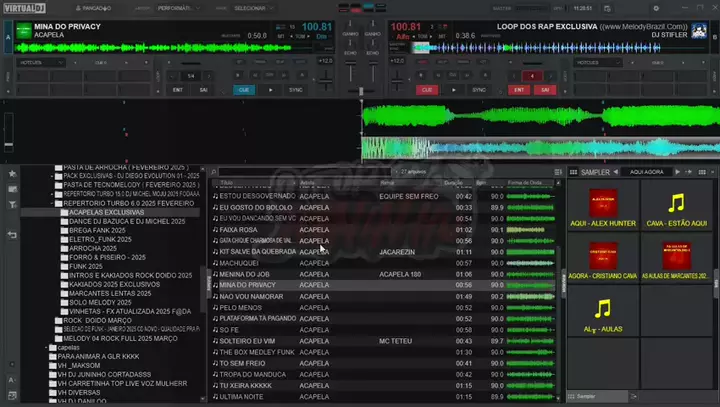Image resolution: width=720 pixels, height=407 pixels.
Task: Sort by Remix column header
Action: [410, 183]
